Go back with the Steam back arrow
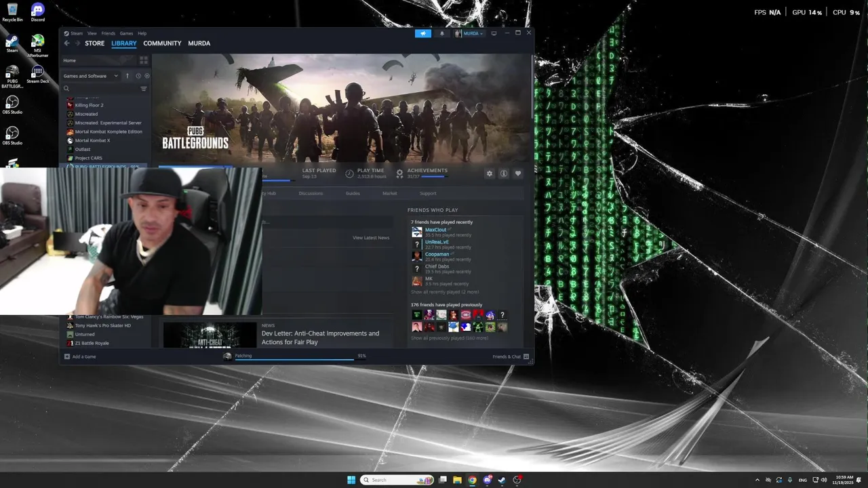The image size is (868, 488). pyautogui.click(x=66, y=43)
